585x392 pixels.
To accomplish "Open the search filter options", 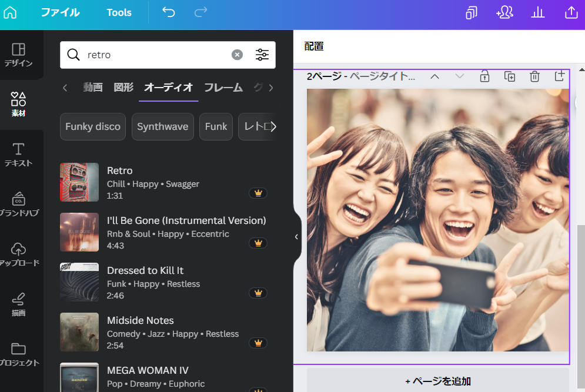I will click(262, 55).
